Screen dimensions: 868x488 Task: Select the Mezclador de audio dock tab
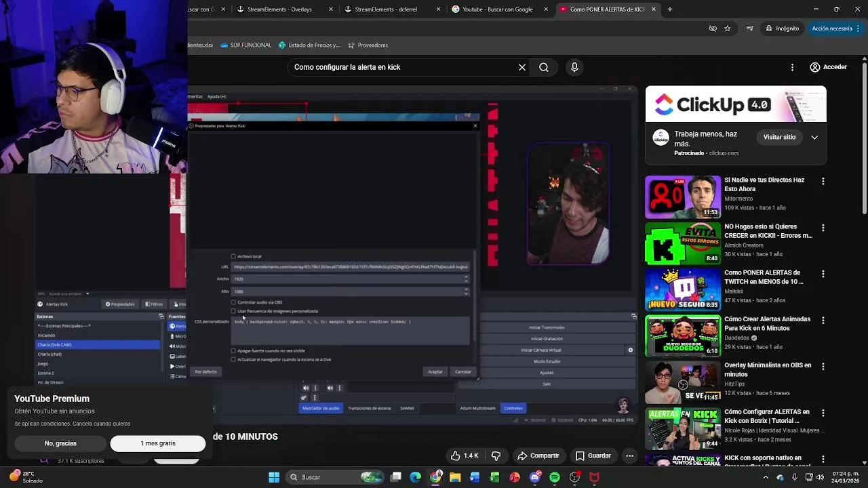pyautogui.click(x=321, y=408)
